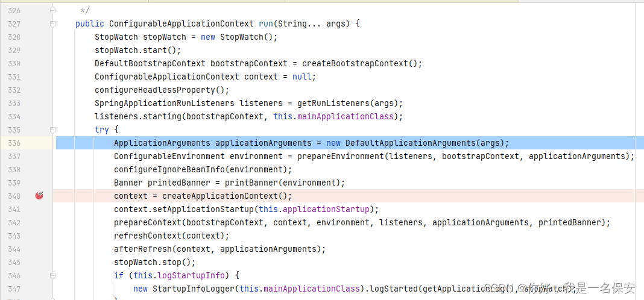This screenshot has height=300, width=644.
Task: Click line number 343 in the gutter
Action: (x=14, y=236)
